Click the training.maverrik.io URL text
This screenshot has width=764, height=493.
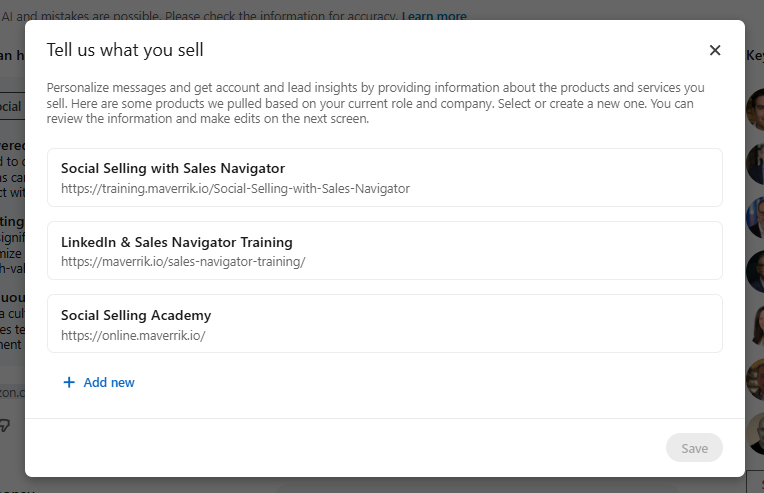coord(235,188)
